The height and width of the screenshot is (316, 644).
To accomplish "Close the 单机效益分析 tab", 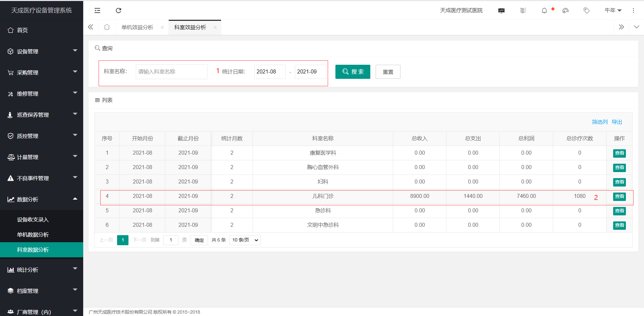I will tap(162, 28).
